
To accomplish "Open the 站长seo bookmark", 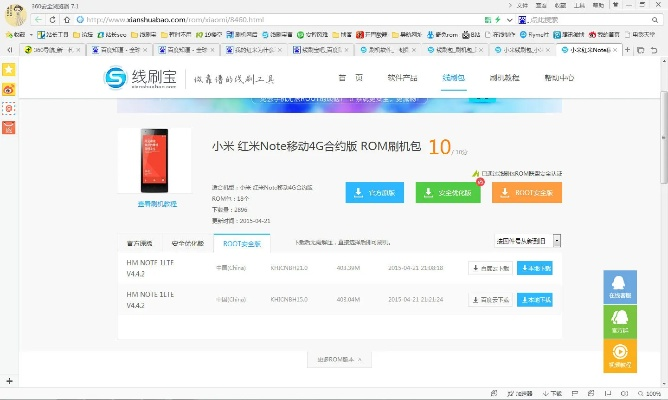I will (112, 35).
